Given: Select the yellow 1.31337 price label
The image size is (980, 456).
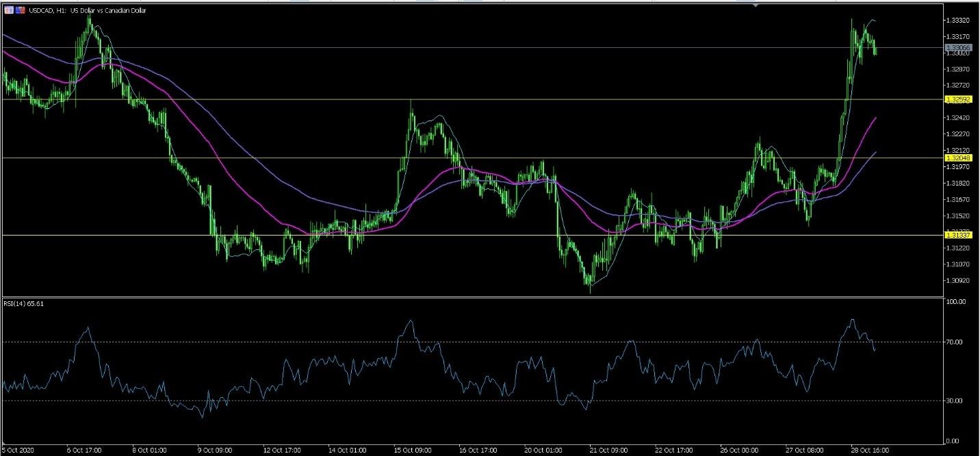Looking at the screenshot, I should pyautogui.click(x=958, y=235).
